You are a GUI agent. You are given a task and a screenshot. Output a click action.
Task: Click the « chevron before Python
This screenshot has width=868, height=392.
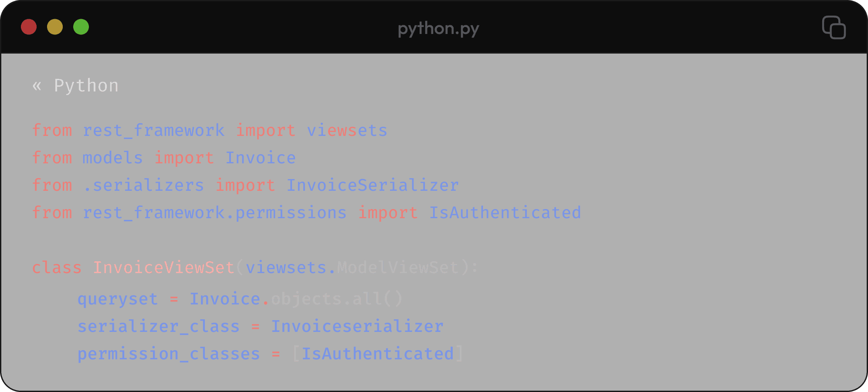[37, 86]
